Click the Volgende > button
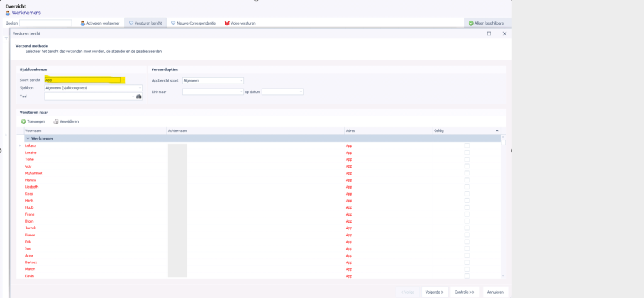This screenshot has height=298, width=644. pos(435,292)
